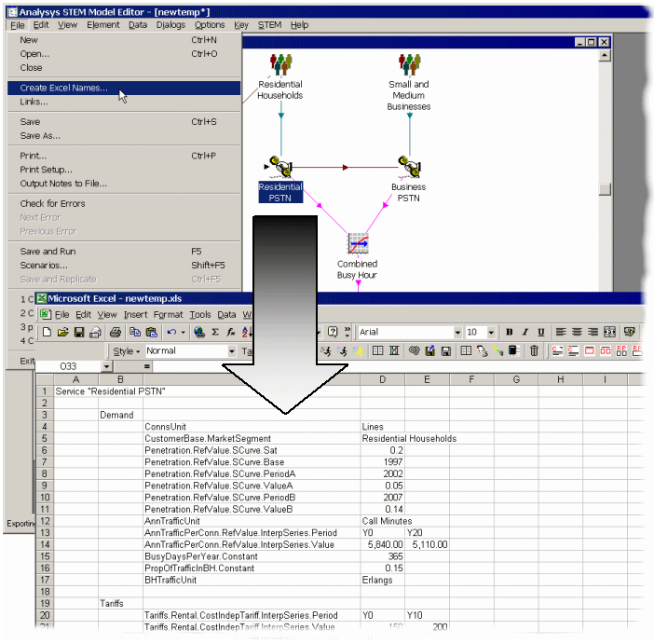Viewport: 654px width, 644px height.
Task: Click the Merge and Center icon
Action: coord(609,332)
